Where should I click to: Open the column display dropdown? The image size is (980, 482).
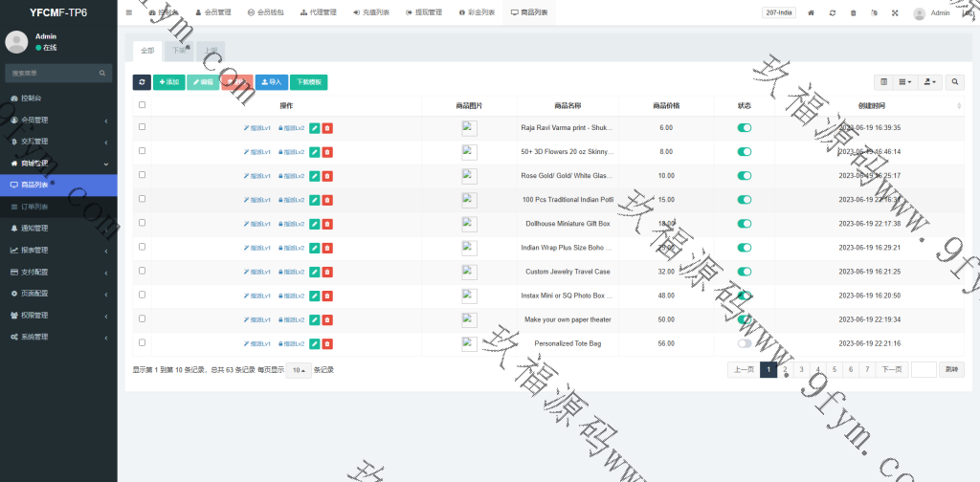pyautogui.click(x=904, y=82)
